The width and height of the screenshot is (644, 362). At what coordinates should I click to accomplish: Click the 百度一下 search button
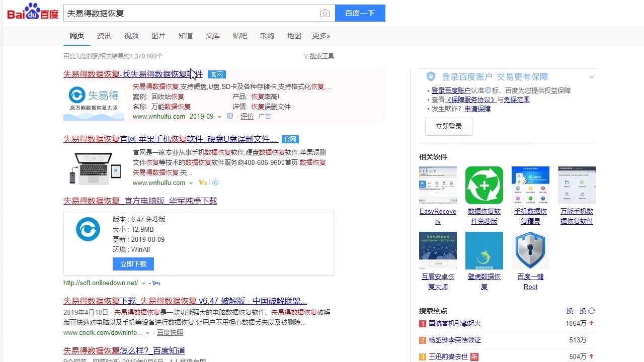pyautogui.click(x=360, y=13)
